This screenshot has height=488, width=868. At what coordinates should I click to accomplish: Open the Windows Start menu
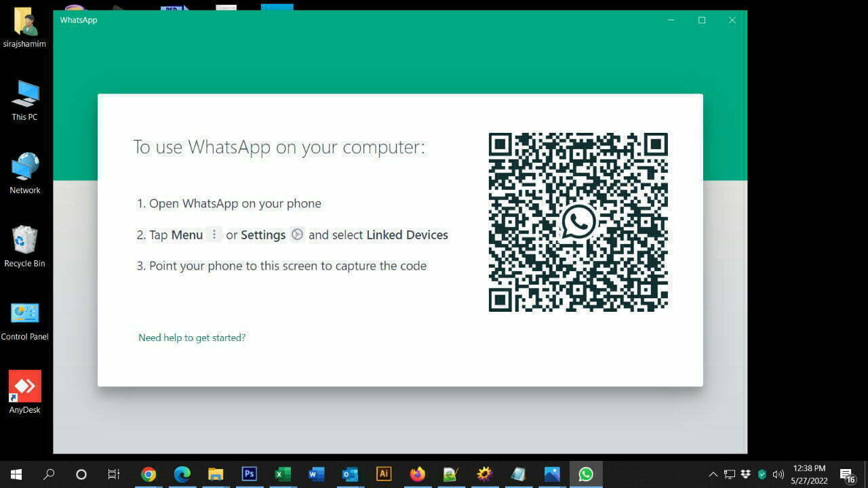tap(16, 474)
